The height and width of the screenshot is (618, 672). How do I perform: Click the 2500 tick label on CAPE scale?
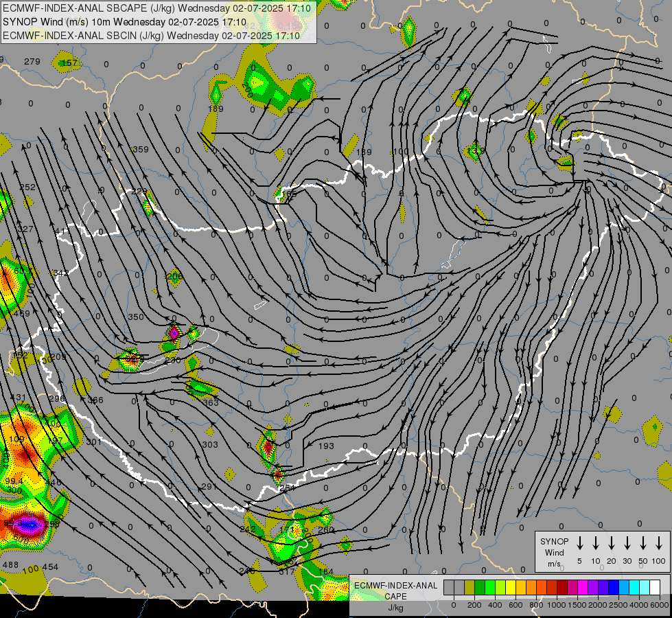618,605
